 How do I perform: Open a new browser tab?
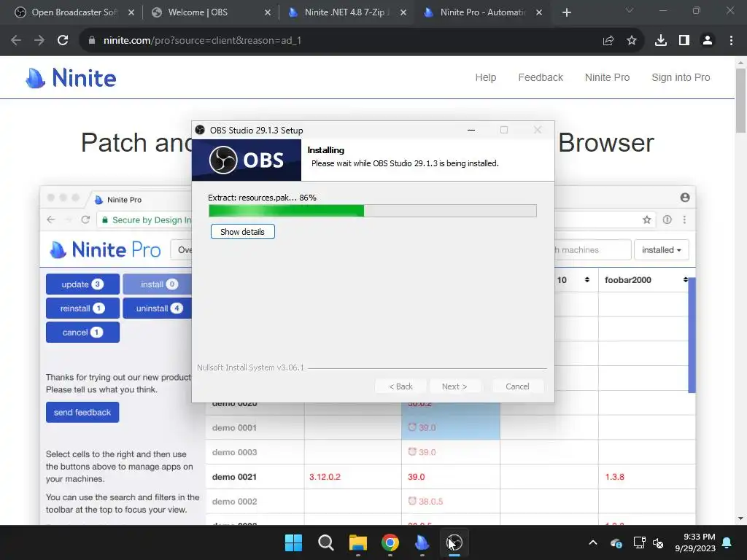tap(566, 12)
